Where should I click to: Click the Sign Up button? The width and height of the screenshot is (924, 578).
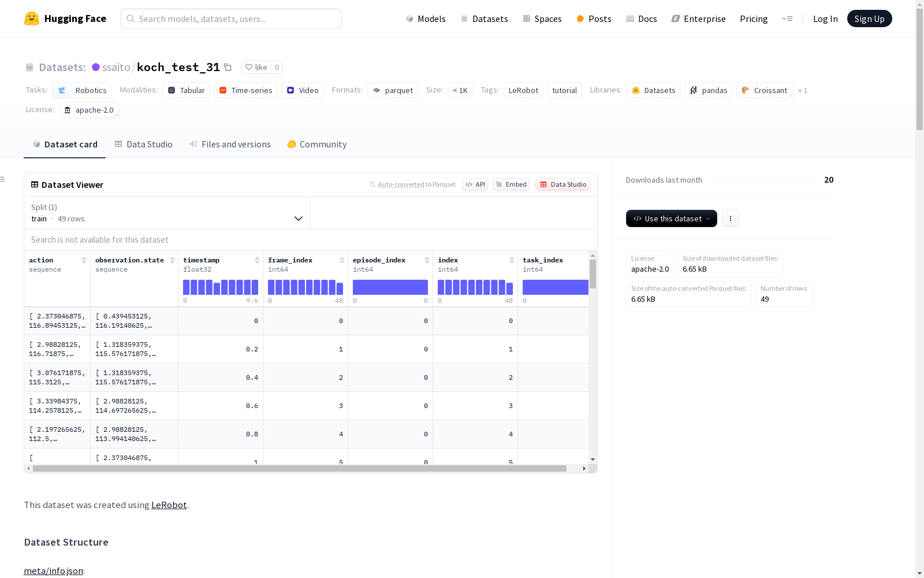[x=869, y=18]
